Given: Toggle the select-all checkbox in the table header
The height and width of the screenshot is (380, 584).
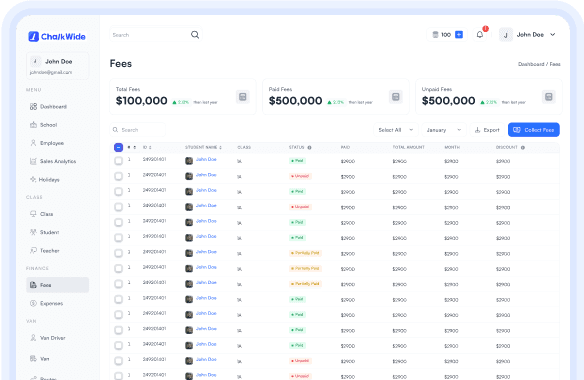Looking at the screenshot, I should pyautogui.click(x=118, y=148).
